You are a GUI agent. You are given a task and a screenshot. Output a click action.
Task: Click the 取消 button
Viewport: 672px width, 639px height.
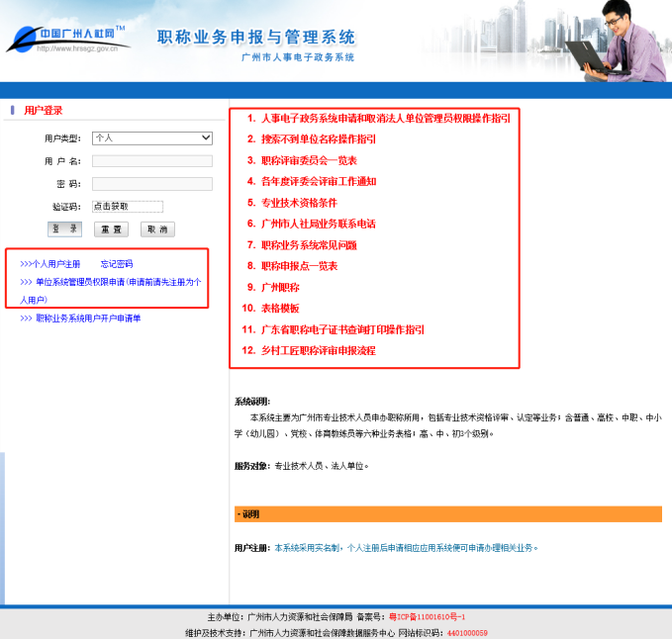(x=157, y=229)
